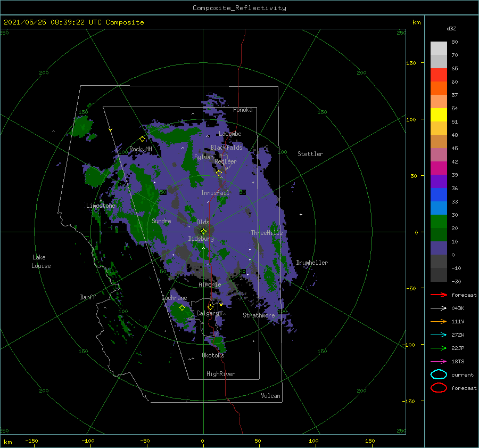Click the HighRiver label

(x=221, y=374)
